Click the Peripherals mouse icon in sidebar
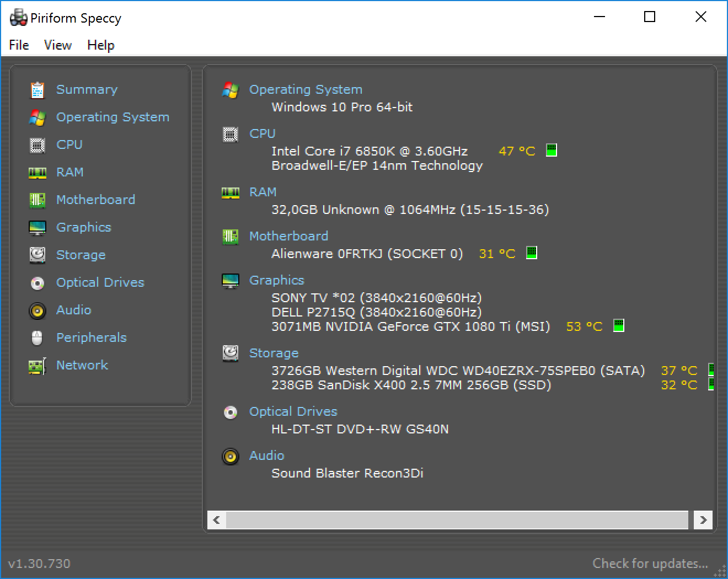Viewport: 728px width, 579px height. coord(37,338)
